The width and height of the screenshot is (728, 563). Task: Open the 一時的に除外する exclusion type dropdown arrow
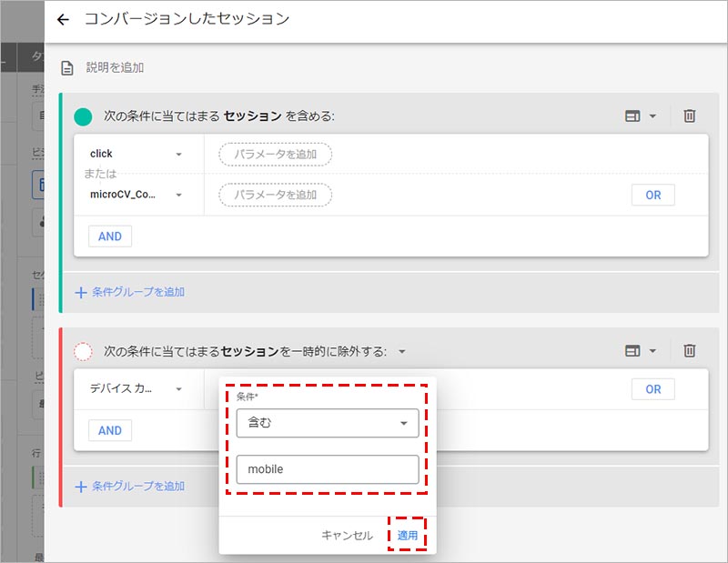402,351
